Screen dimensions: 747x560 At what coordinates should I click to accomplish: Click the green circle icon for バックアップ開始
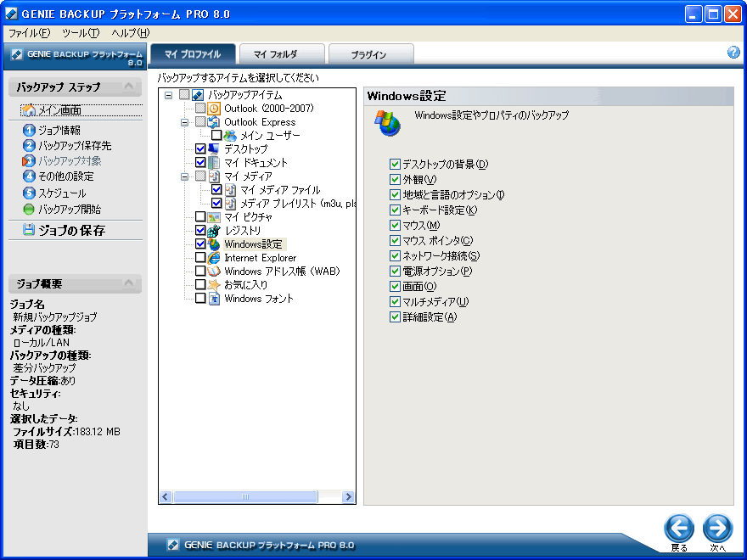(29, 209)
